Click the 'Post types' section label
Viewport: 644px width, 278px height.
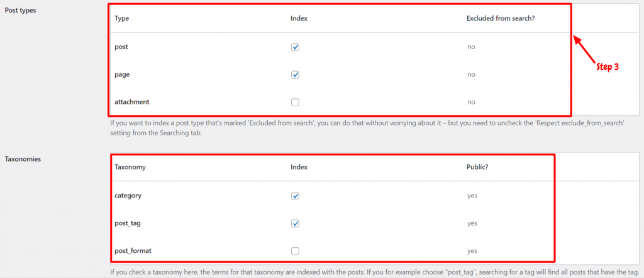click(x=21, y=11)
